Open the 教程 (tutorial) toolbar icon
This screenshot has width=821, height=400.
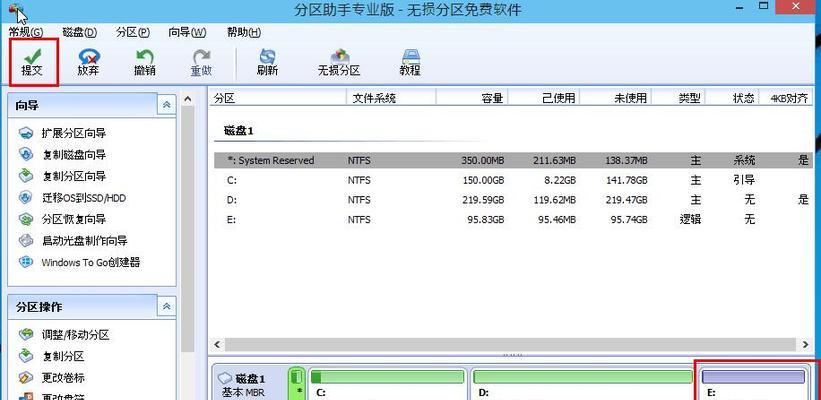coord(410,56)
